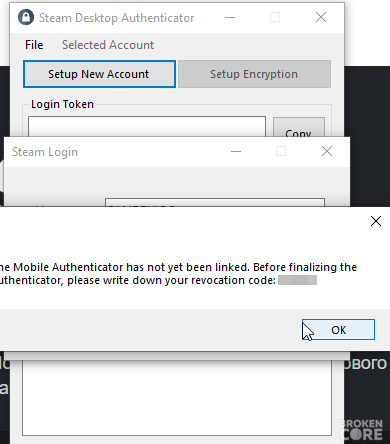Viewport: 390px width, 444px height.
Task: Click Setup New Account button
Action: point(99,74)
